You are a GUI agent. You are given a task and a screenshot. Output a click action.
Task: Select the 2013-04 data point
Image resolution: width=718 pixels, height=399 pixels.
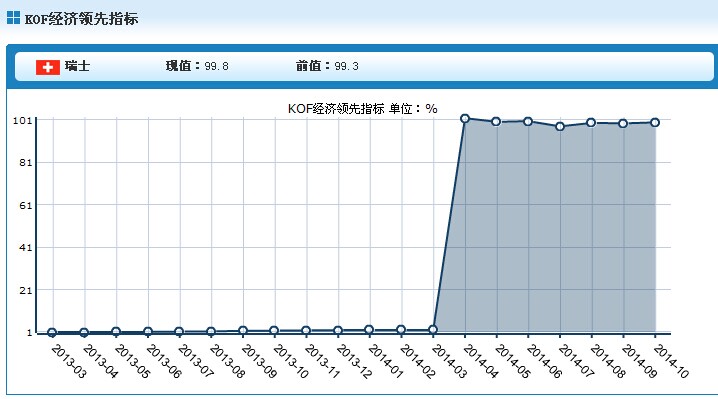click(x=84, y=333)
